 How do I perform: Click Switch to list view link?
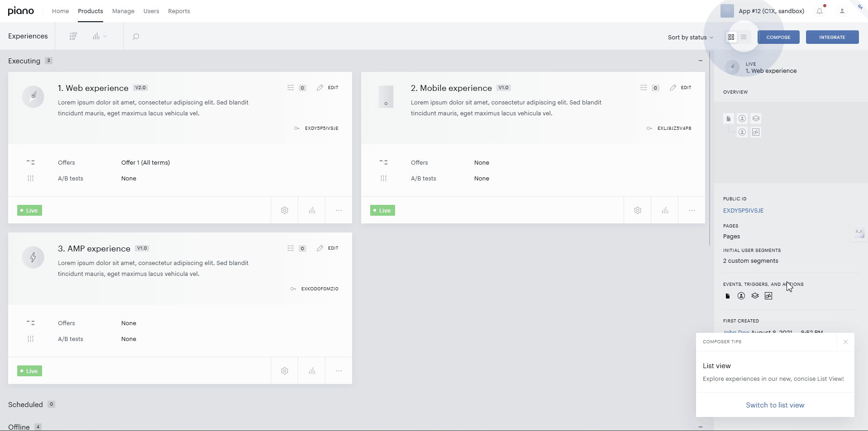point(775,405)
